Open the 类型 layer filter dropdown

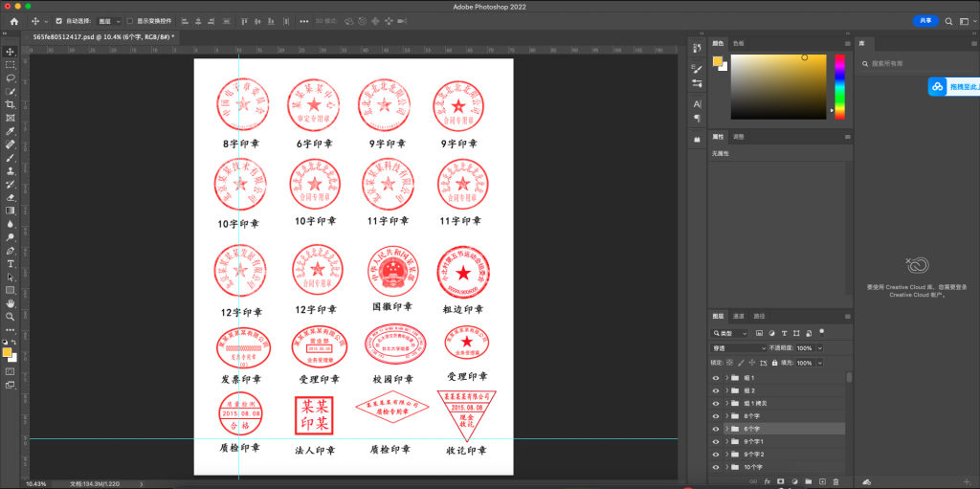729,334
